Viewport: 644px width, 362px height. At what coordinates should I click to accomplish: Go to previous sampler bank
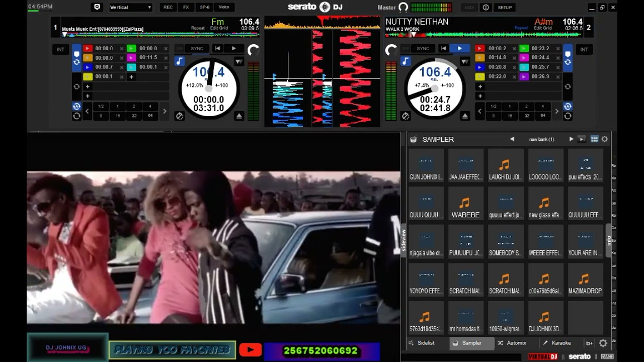pos(512,139)
